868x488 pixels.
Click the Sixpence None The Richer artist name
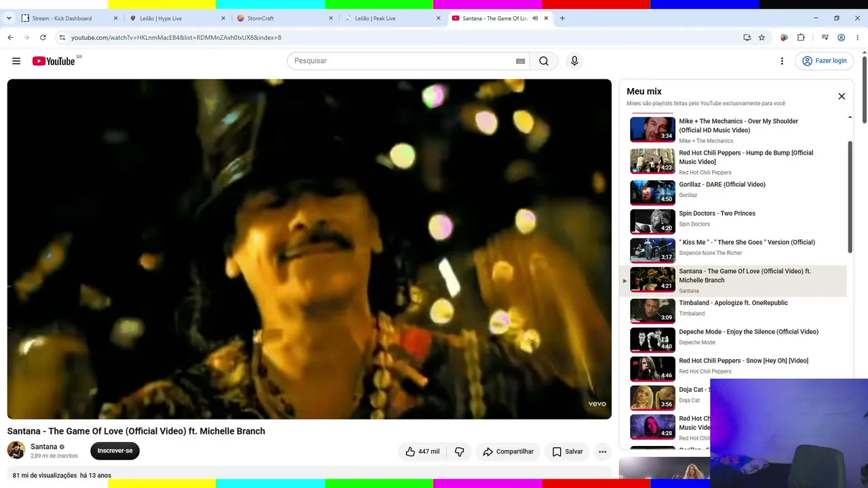[711, 253]
